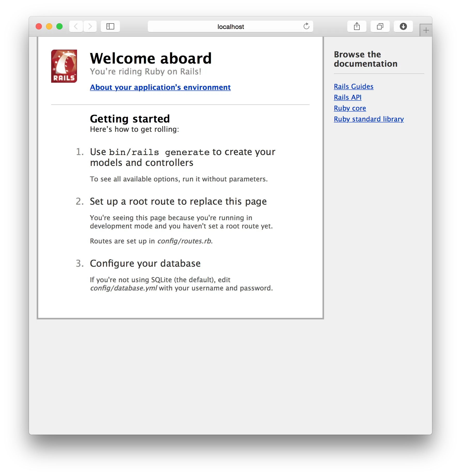
Task: Show all open tabs
Action: click(x=380, y=26)
